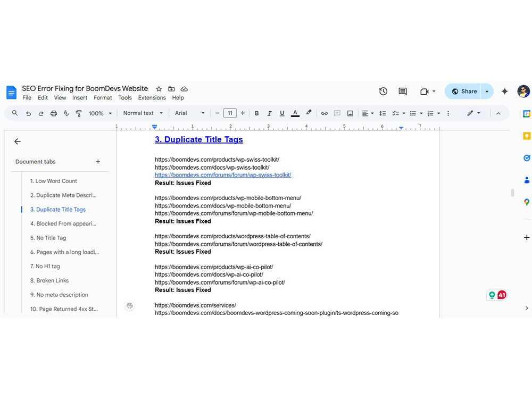Run spelling and grammar check
This screenshot has width=532, height=399.
point(66,113)
